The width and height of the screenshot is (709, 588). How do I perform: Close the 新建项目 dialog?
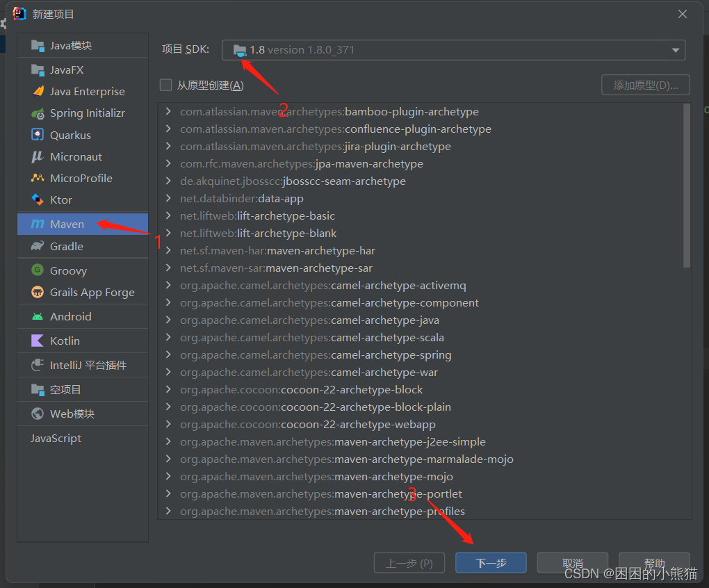(683, 14)
